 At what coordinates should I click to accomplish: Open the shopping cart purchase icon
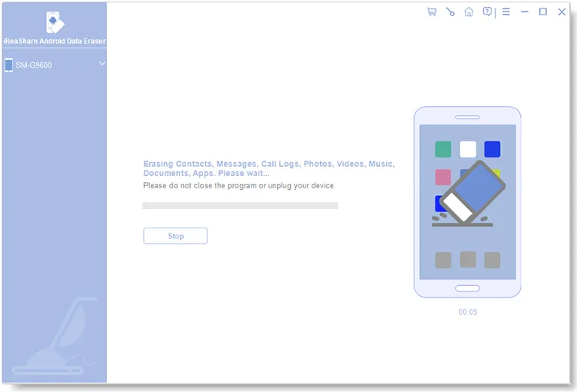[x=432, y=12]
